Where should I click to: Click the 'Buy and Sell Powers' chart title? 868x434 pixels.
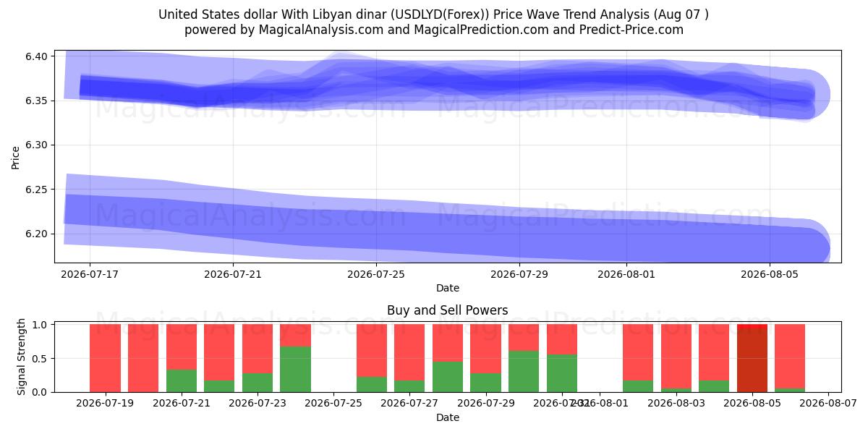448,310
